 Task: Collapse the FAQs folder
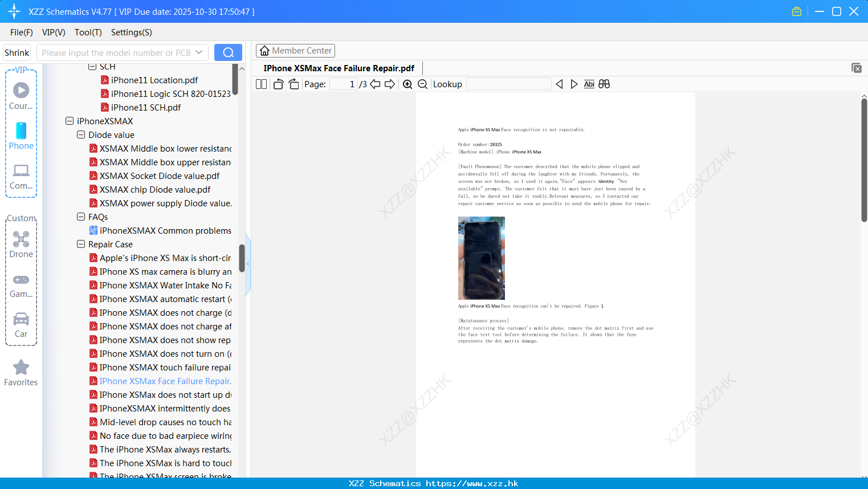pos(81,217)
